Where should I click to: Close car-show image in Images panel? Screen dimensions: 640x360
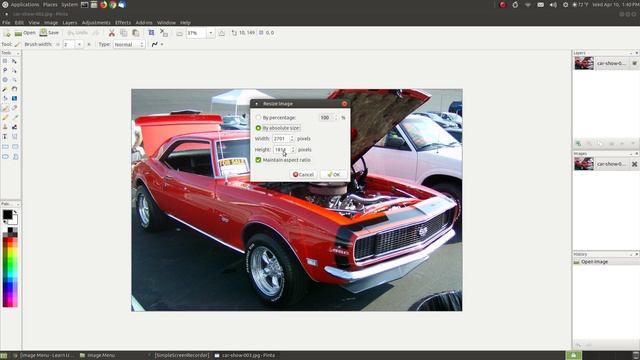pyautogui.click(x=634, y=164)
